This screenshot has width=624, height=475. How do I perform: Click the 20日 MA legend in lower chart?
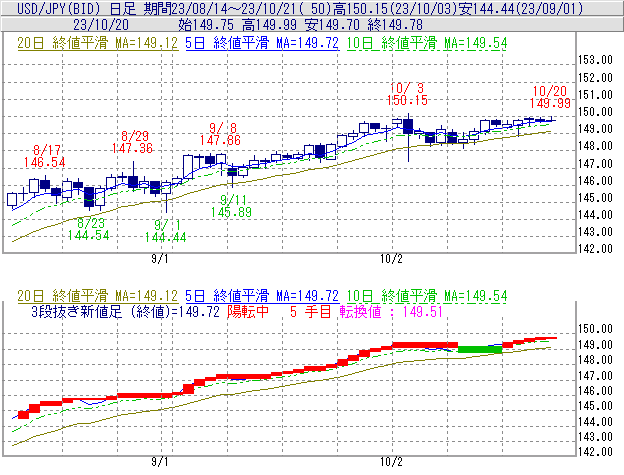coord(98,296)
